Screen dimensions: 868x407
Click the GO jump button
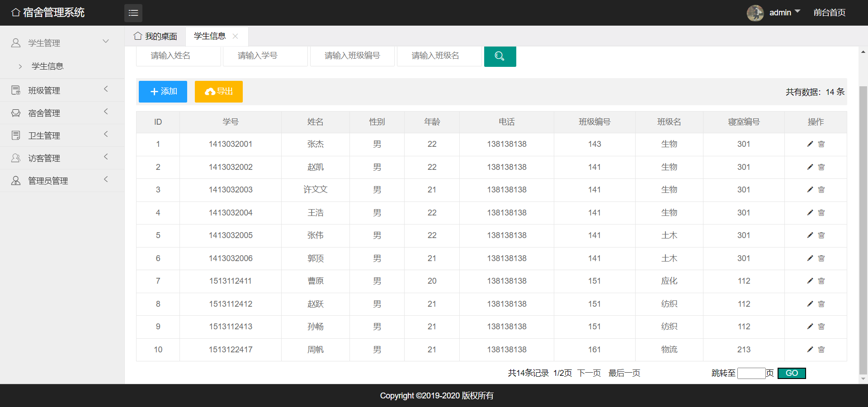(x=792, y=373)
